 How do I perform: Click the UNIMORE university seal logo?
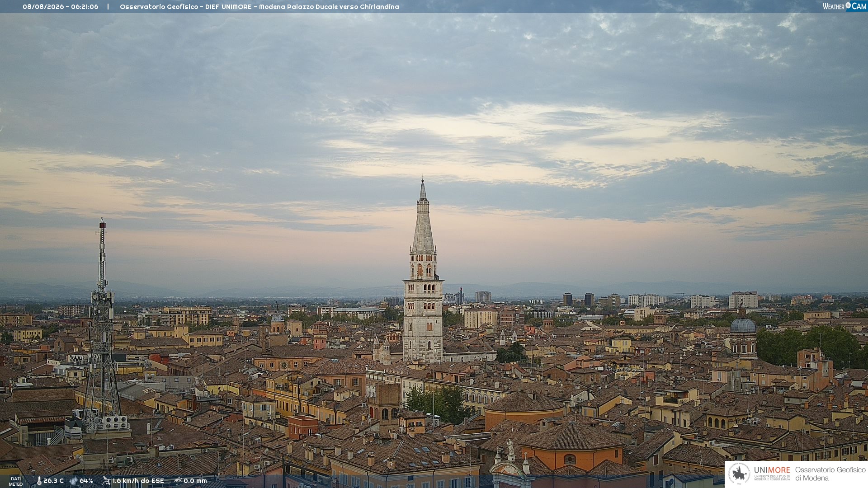(x=740, y=474)
